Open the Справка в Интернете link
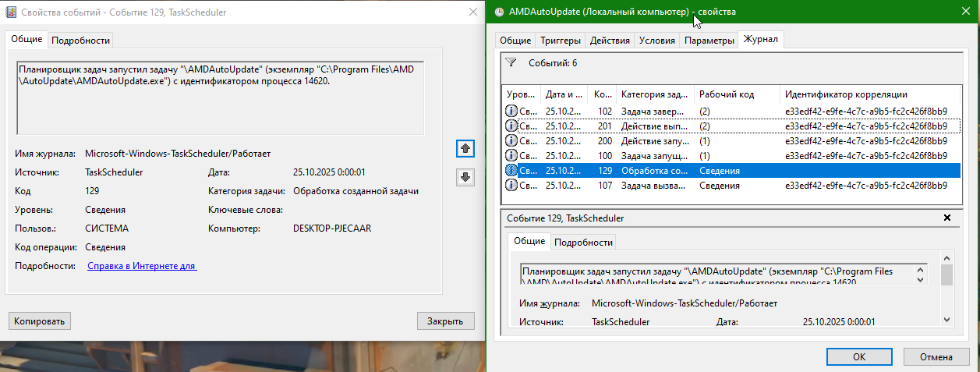Viewport: 980px width, 372px height. 142,266
